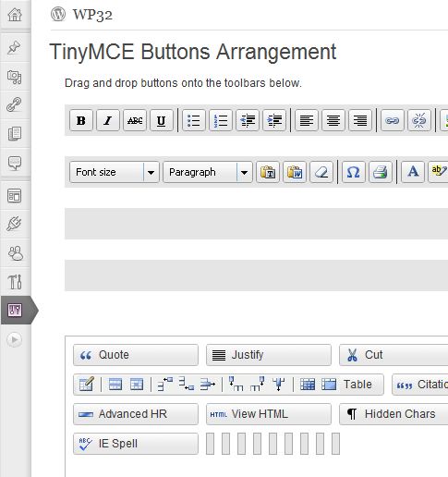Click the Advanced HR button

tap(136, 414)
